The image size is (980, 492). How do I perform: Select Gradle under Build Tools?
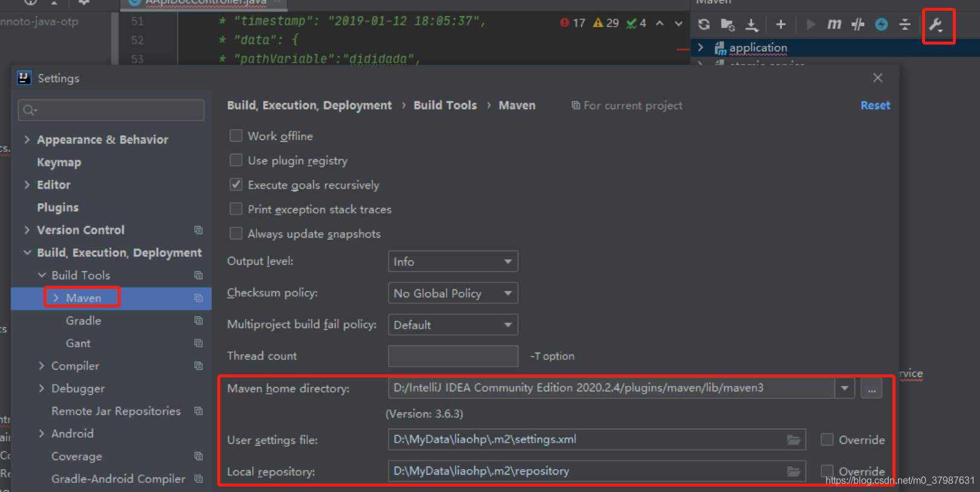coord(83,320)
